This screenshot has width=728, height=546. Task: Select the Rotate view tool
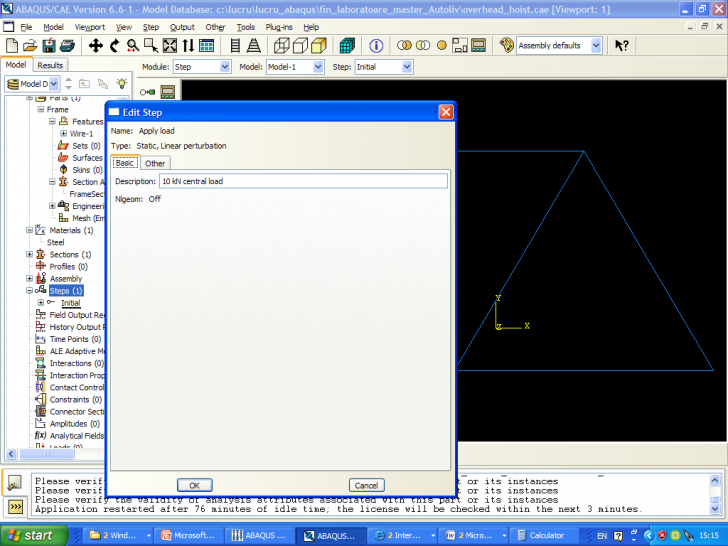pos(114,46)
